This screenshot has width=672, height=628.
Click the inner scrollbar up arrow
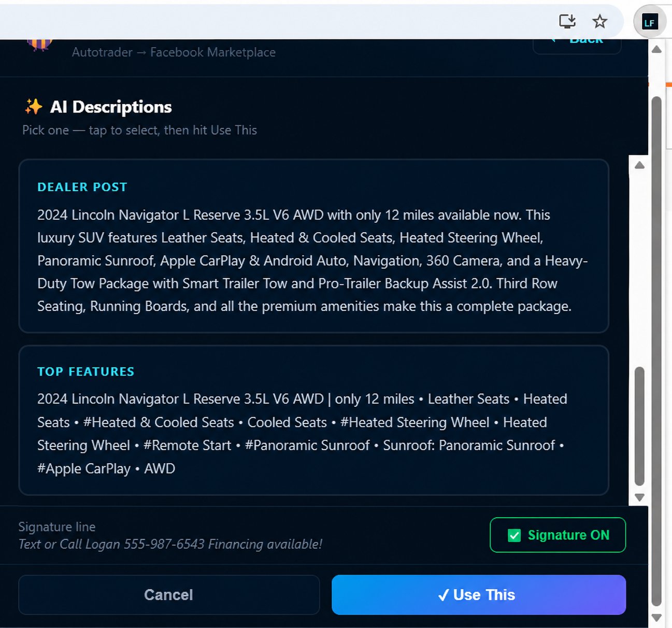(639, 165)
